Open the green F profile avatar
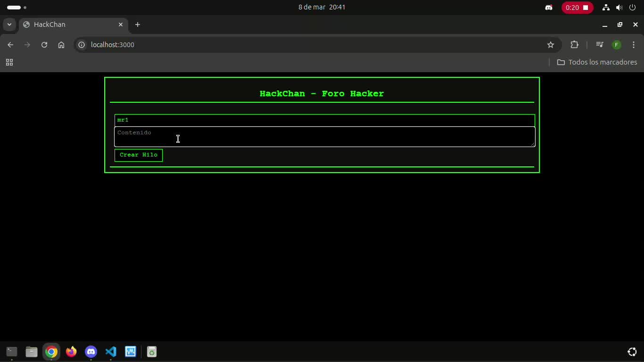Screen dimensions: 644x362 [x=616, y=45]
